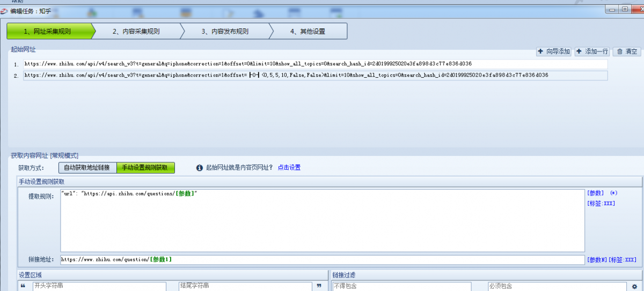
Task: Click the 添加一行 button
Action: 592,51
